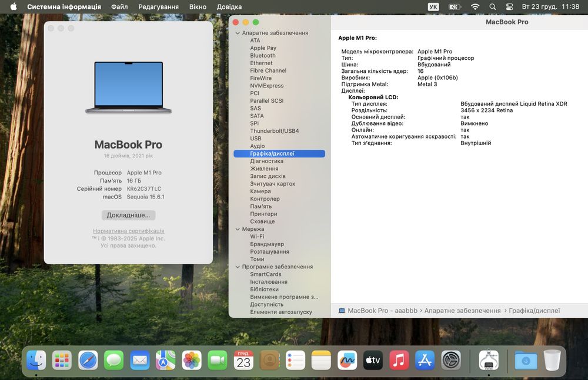Select Живлення in sidebar
The image size is (588, 380).
(265, 169)
